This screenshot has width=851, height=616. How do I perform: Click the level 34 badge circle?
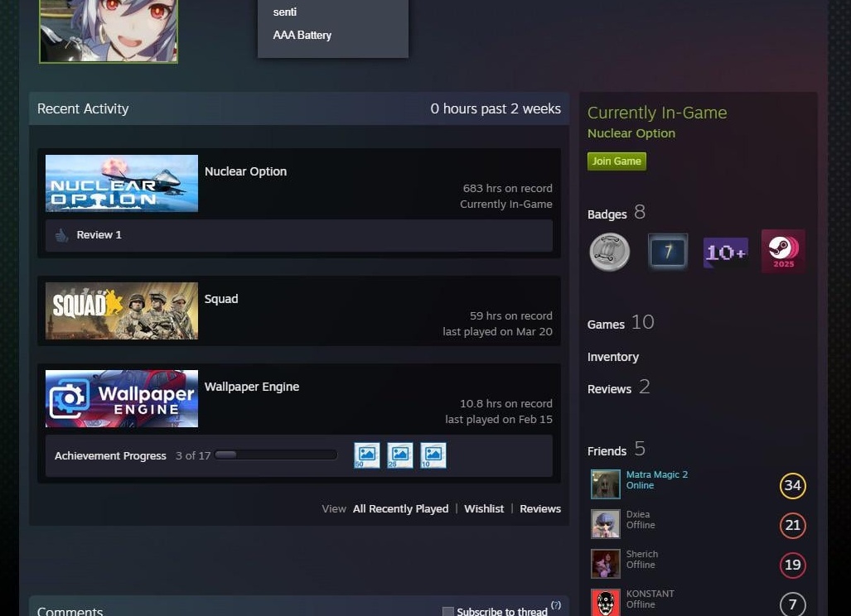click(x=792, y=485)
